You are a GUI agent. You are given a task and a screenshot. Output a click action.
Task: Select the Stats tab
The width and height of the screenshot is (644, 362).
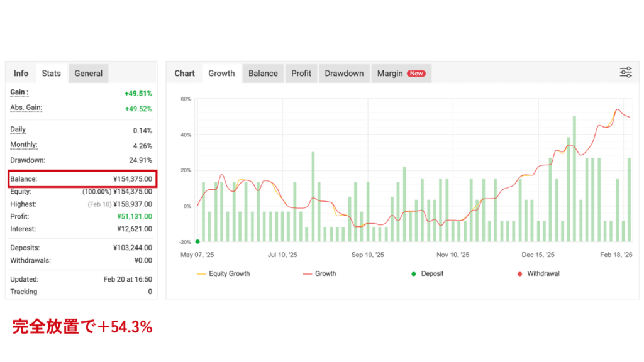tap(52, 74)
